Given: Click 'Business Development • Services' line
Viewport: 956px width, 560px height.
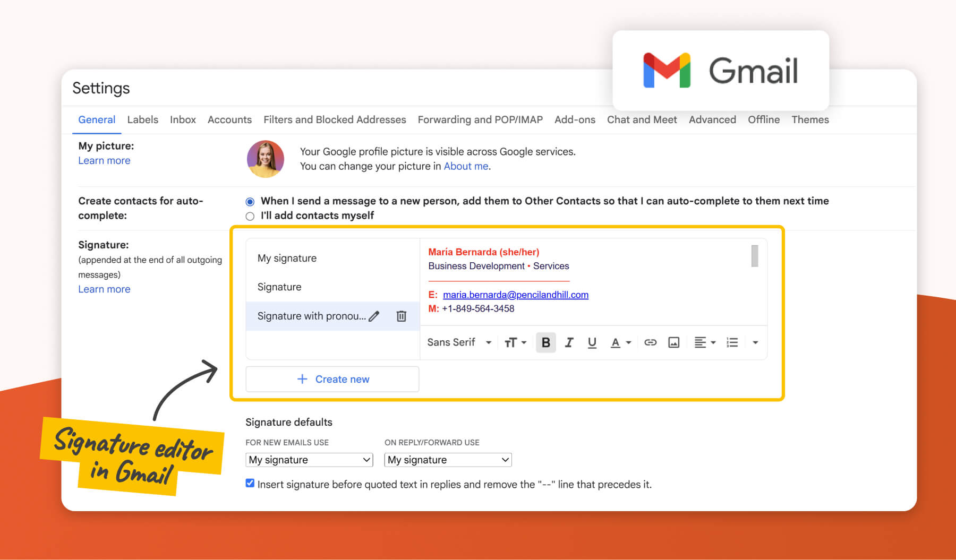Looking at the screenshot, I should point(498,266).
